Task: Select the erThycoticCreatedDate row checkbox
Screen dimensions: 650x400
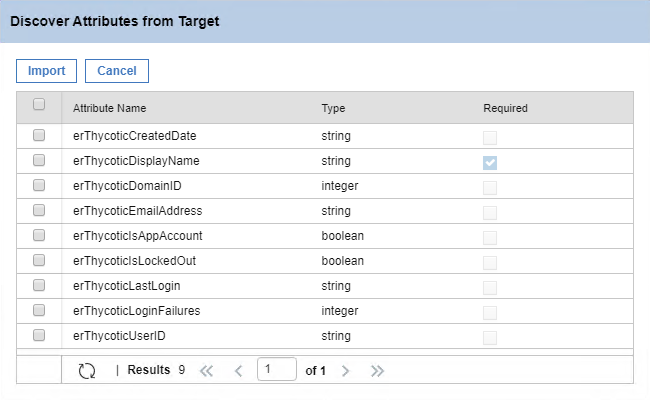Action: pos(39,135)
